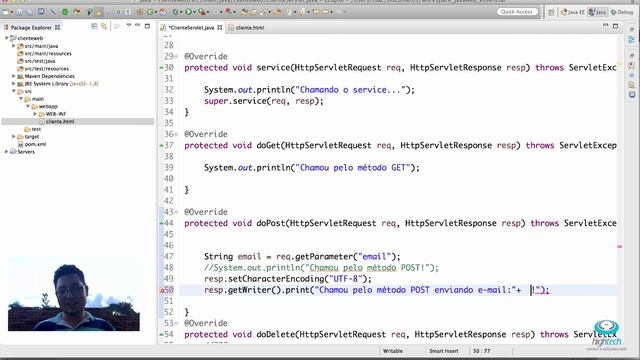Open the New wizard icon at toolbar start
Screen dimensions: 640x360
coord(7,12)
